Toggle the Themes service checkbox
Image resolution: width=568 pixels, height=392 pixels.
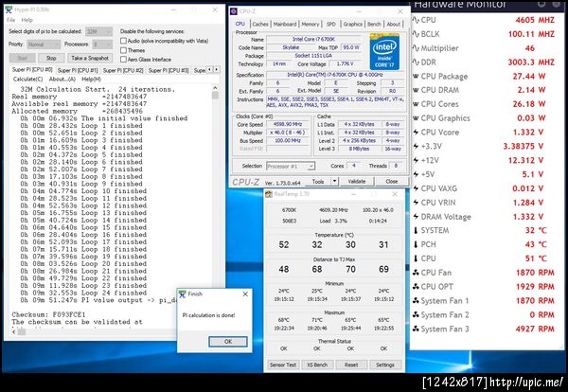123,50
